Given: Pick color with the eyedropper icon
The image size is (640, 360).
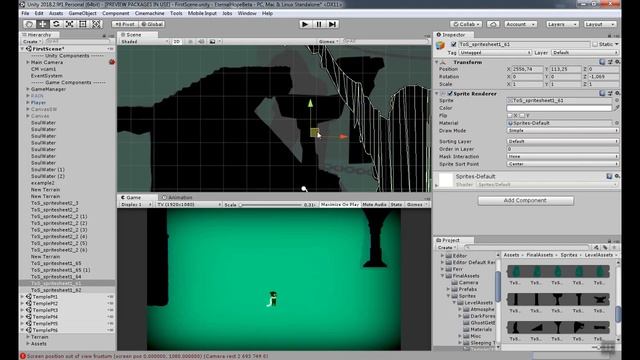Looking at the screenshot, I should tap(617, 108).
